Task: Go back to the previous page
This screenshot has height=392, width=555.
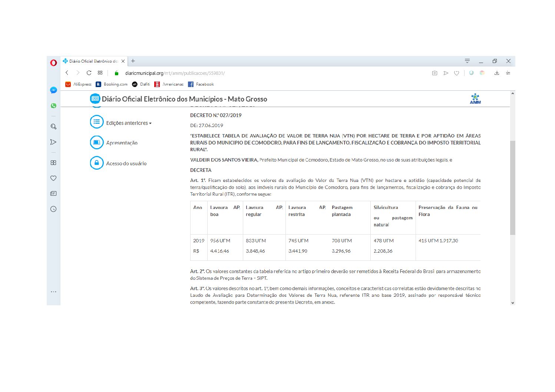Action: pyautogui.click(x=67, y=73)
